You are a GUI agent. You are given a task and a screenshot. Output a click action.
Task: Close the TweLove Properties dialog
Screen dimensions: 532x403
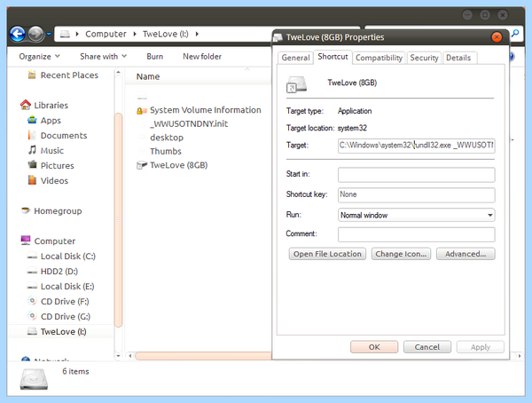(497, 37)
